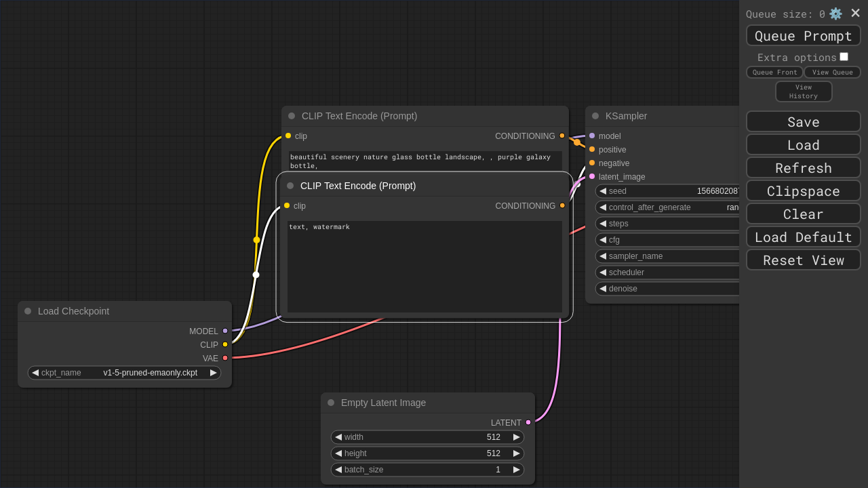Open View Queue panel
This screenshot has width=868, height=488.
click(x=832, y=73)
